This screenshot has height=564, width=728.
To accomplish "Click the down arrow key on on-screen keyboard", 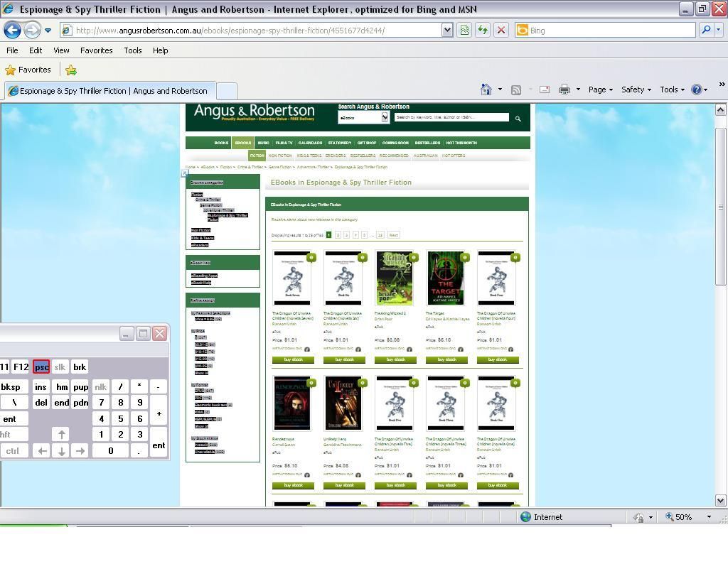I will click(61, 451).
